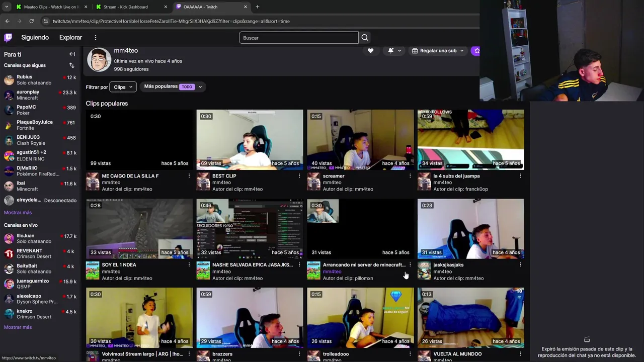Open juansguarnizo live channel in sidebar
Viewport: 644px width, 362px height.
coord(40,284)
